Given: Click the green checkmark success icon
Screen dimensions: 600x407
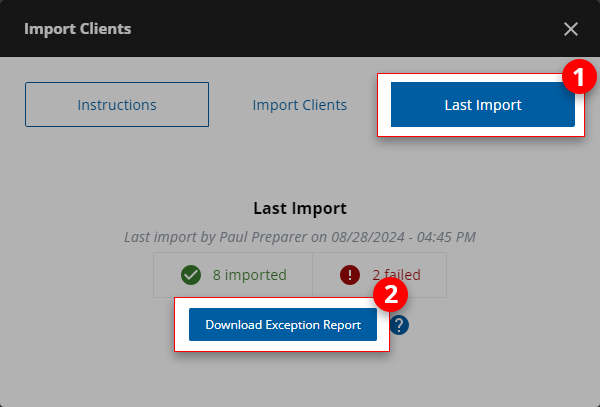Looking at the screenshot, I should coord(190,275).
